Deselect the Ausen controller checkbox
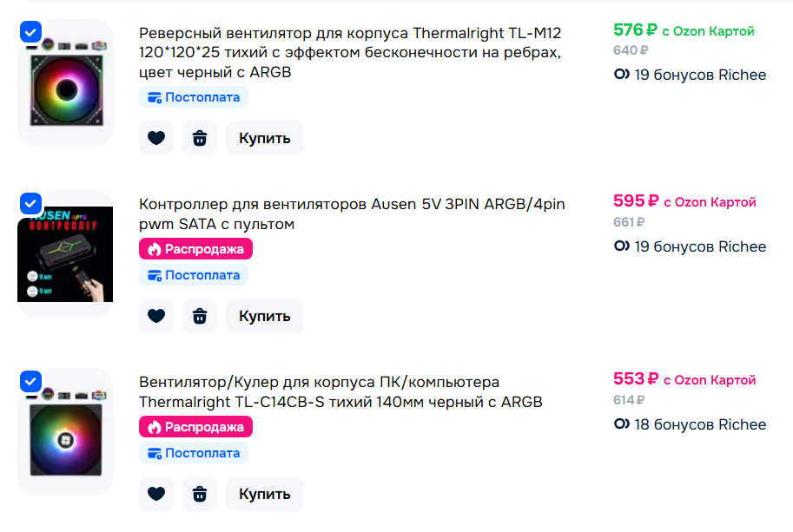The image size is (793, 532). tap(30, 204)
